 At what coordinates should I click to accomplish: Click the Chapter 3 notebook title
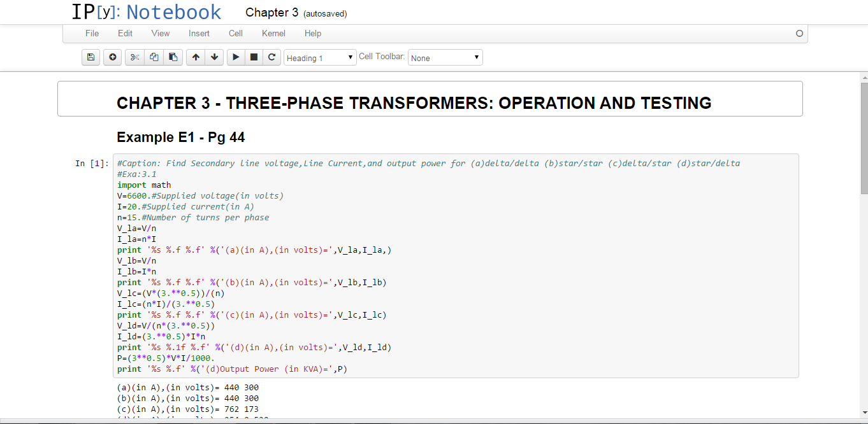tap(271, 13)
